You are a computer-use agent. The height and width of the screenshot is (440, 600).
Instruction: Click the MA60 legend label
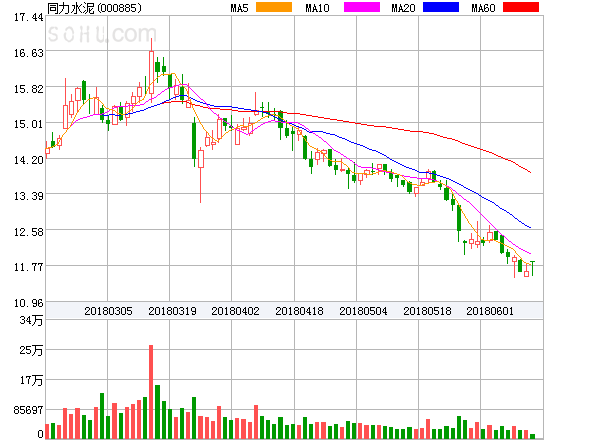click(x=483, y=8)
